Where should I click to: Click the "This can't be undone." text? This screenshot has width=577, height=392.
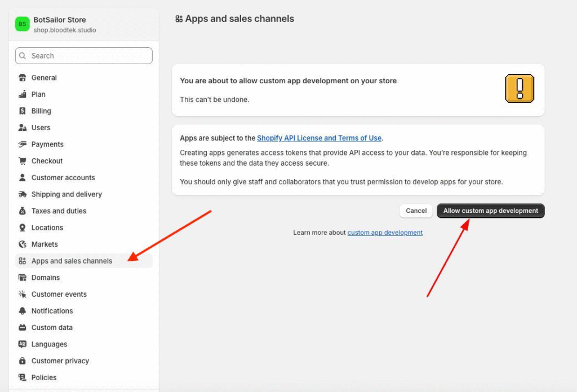click(215, 100)
